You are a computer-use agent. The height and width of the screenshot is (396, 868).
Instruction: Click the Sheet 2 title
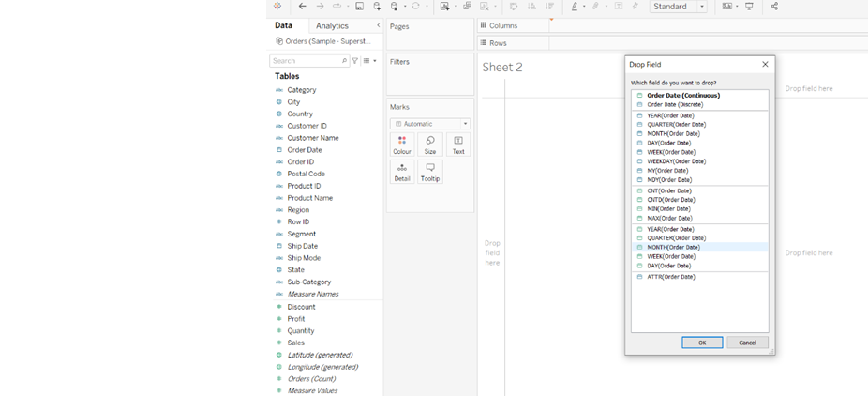(502, 67)
